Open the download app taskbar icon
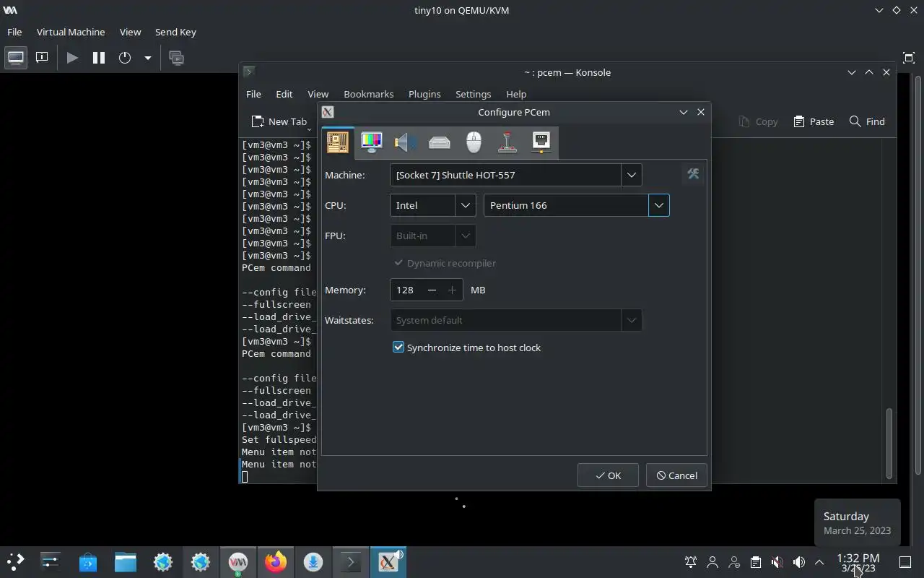 click(313, 561)
